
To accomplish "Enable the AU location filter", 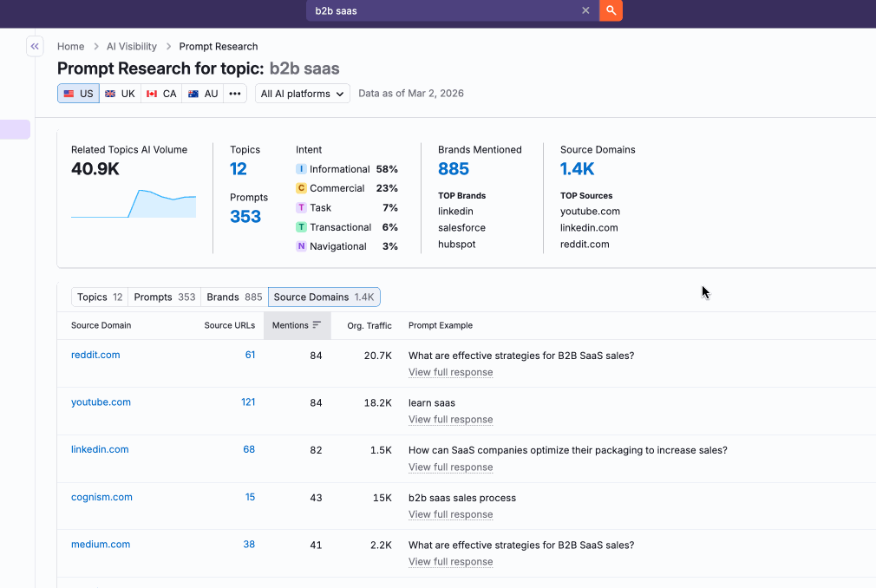I will 202,93.
